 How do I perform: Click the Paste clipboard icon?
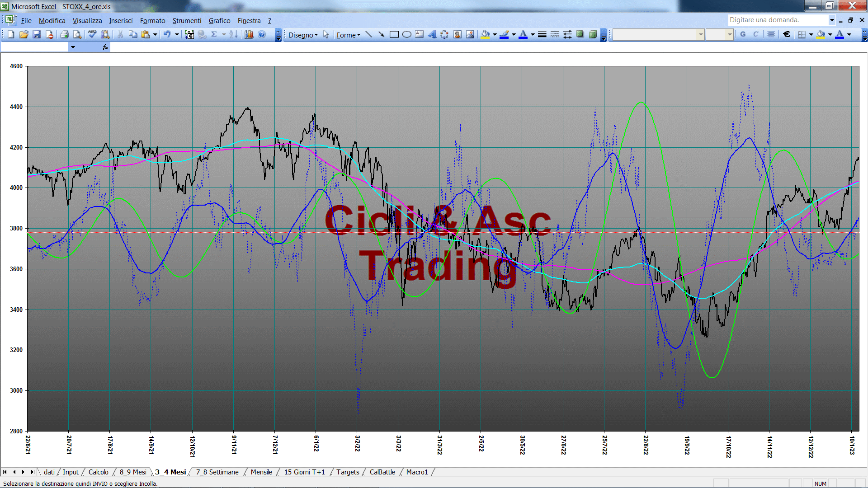click(x=145, y=34)
